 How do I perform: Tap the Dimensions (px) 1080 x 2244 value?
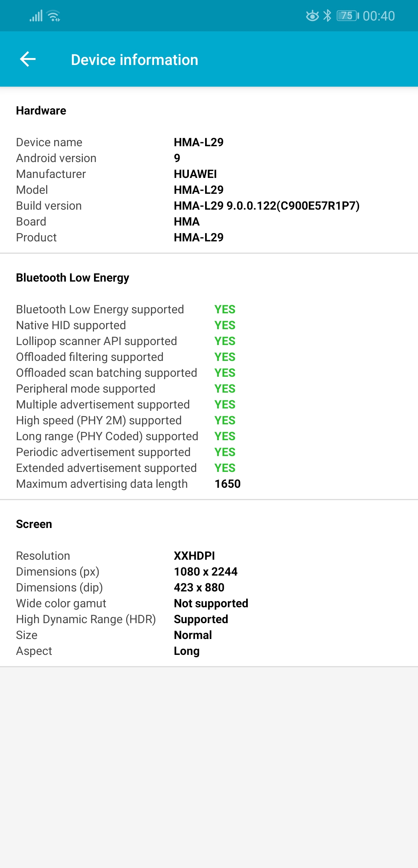pos(206,572)
